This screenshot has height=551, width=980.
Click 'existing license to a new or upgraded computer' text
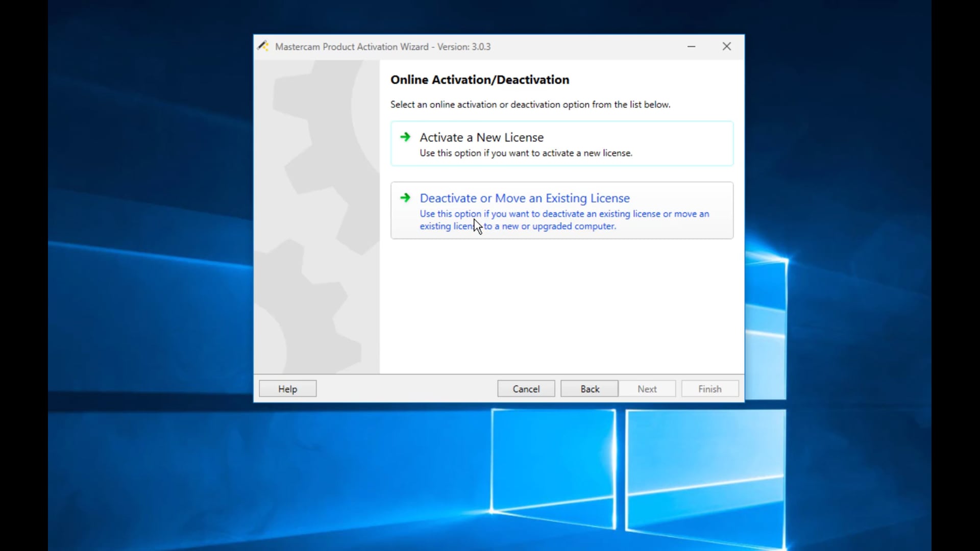518,226
